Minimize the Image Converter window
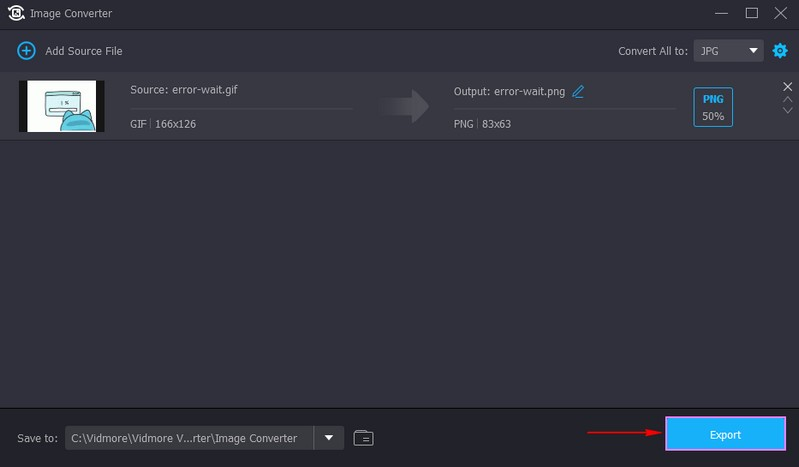 tap(721, 13)
